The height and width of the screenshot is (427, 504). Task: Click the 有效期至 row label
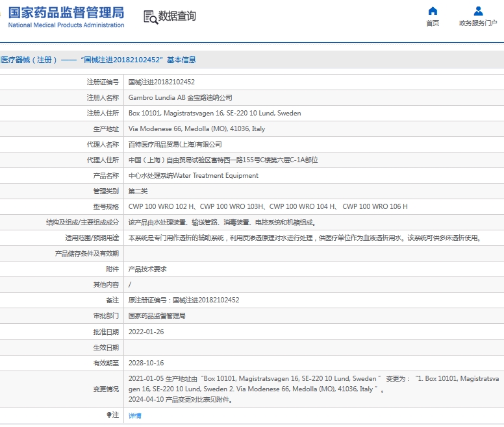point(106,363)
